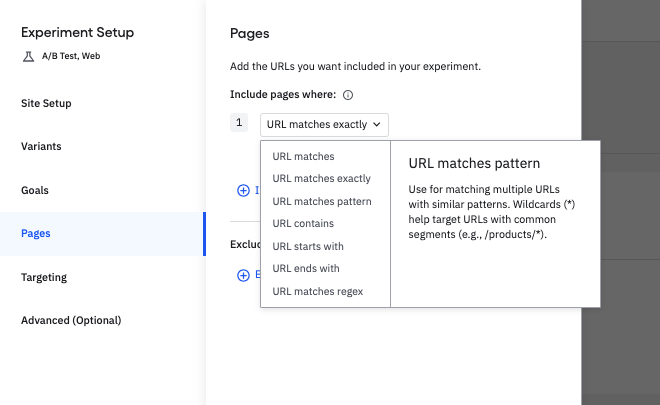This screenshot has width=660, height=405.
Task: Click the info icon beside Include pages where
Action: [x=348, y=96]
